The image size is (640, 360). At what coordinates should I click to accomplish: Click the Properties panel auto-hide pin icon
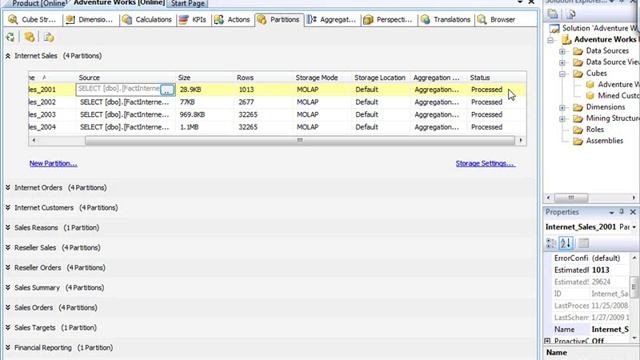[621, 212]
